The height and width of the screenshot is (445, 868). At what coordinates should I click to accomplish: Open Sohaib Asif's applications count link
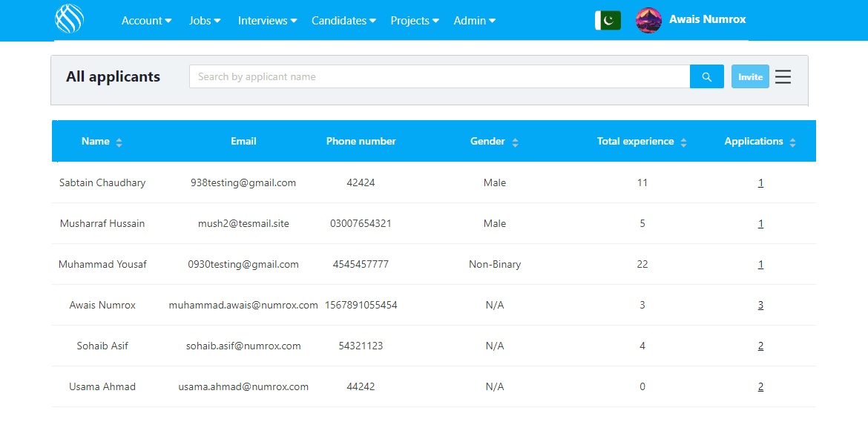tap(760, 346)
